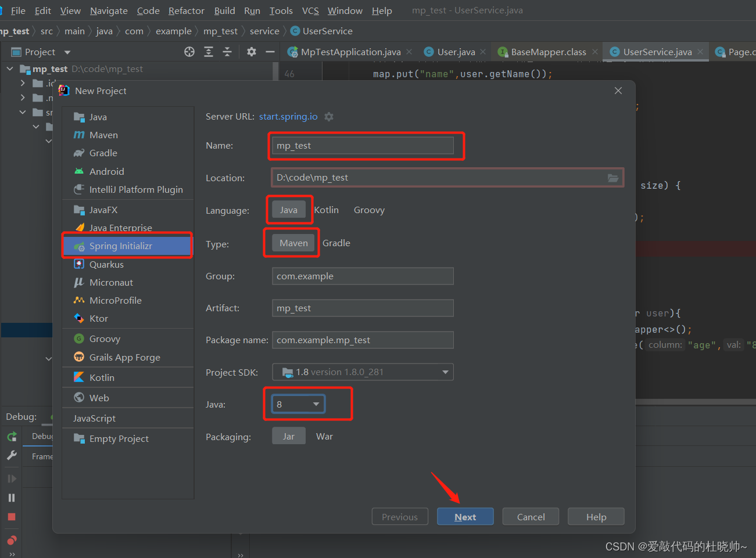The image size is (756, 558).
Task: Click the Resume Program icon
Action: pos(12,478)
